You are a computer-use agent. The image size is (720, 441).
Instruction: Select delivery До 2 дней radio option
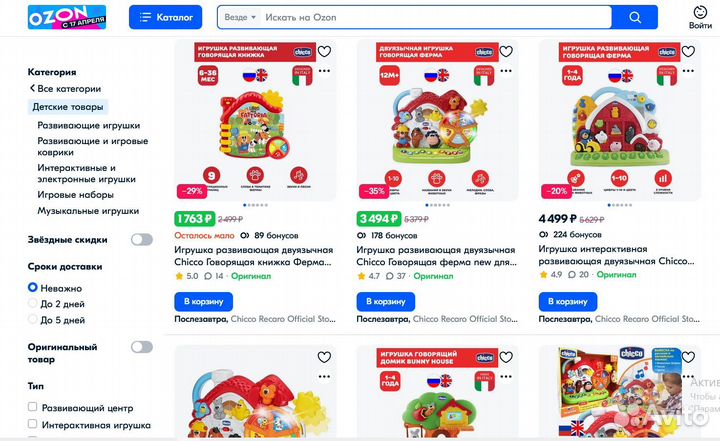33,304
